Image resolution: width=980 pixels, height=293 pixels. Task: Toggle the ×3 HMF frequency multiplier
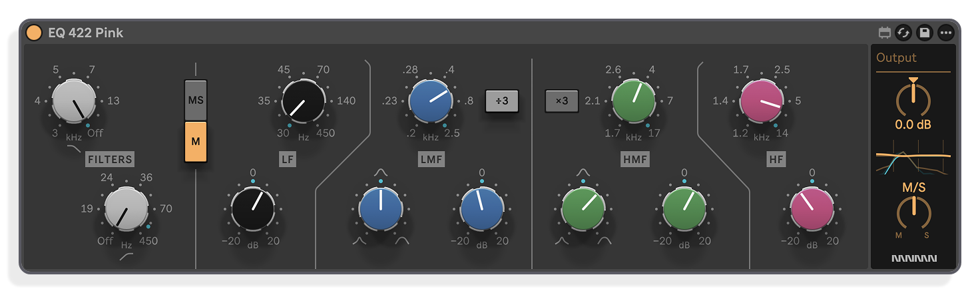562,101
